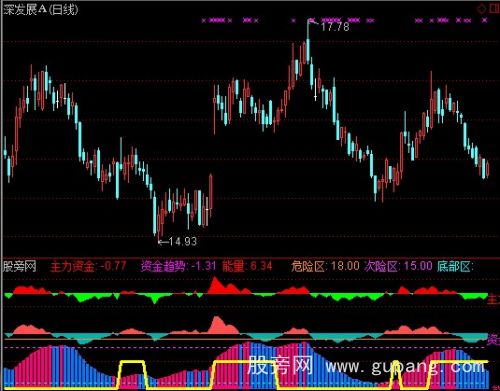This screenshot has width=500, height=391.
Task: Click the 主力资金: -0.77 indicator label
Action: (88, 266)
